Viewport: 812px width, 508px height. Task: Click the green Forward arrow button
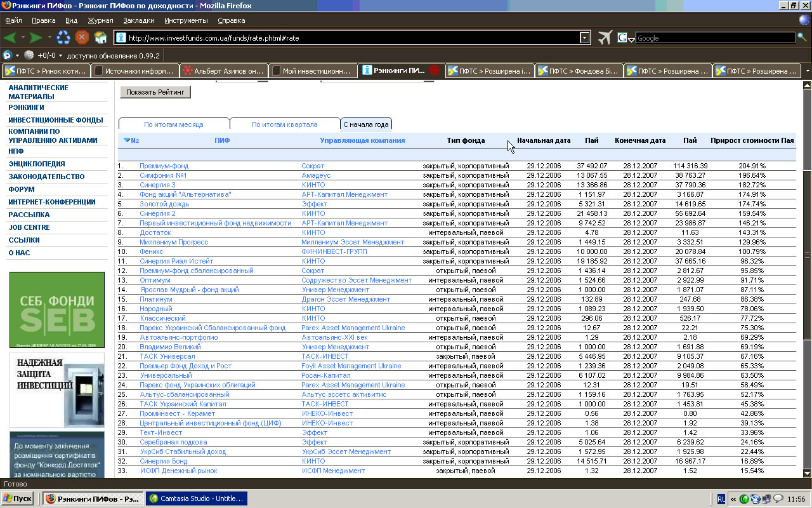pos(36,37)
